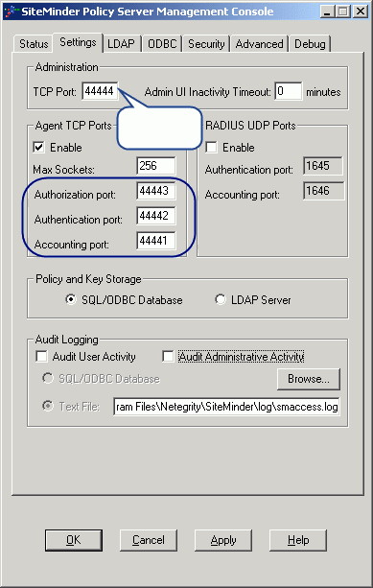
Task: Select SQL/ODBC Database policy storage
Action: (x=70, y=299)
